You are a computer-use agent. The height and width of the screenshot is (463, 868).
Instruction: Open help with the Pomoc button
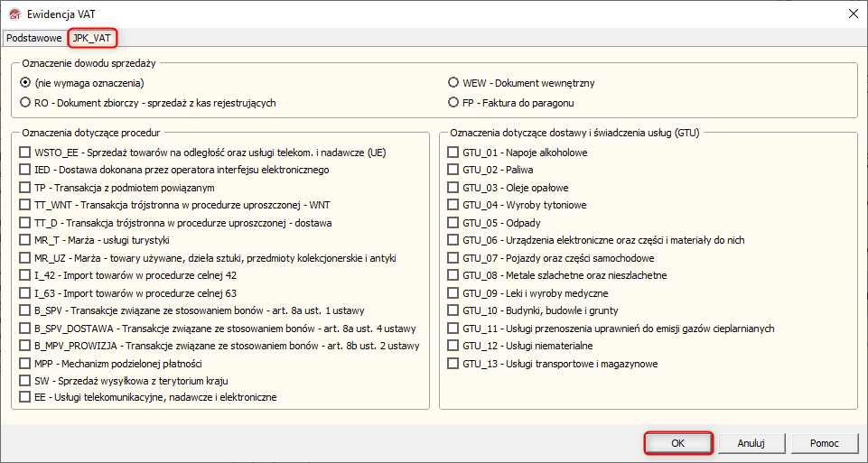(x=824, y=443)
